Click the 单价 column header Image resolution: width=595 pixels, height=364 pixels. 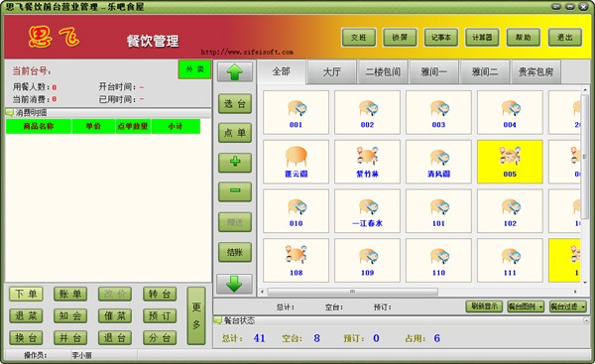(x=93, y=126)
